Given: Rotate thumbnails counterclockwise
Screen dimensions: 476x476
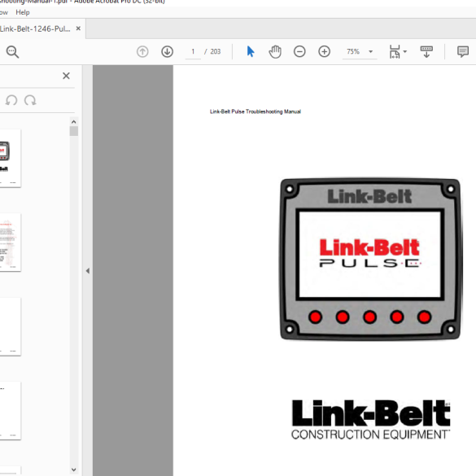Looking at the screenshot, I should [11, 100].
